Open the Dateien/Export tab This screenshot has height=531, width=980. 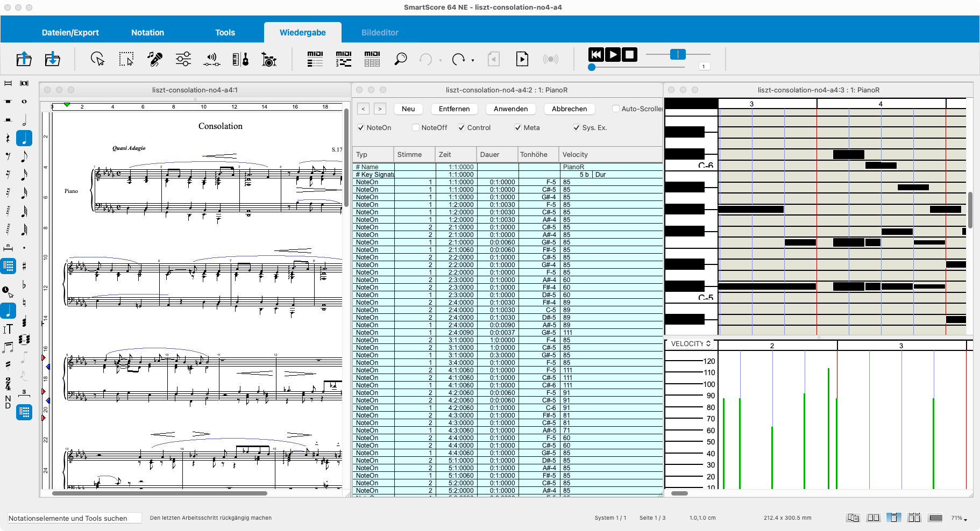pyautogui.click(x=70, y=33)
